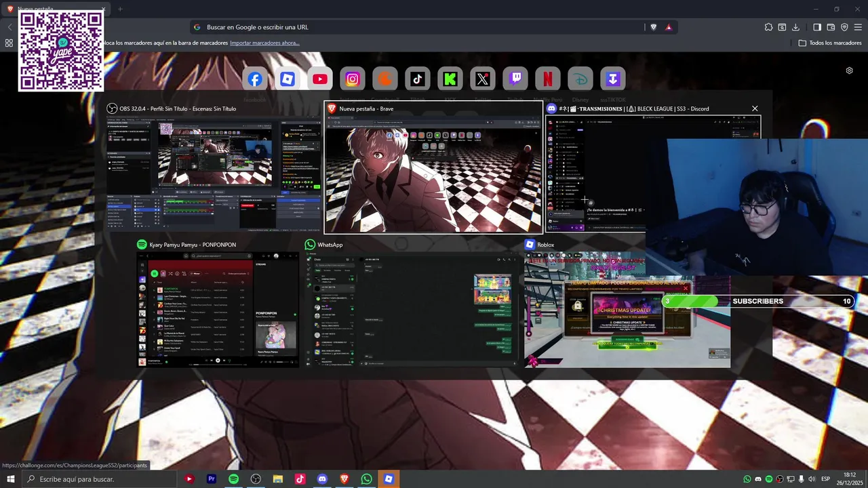This screenshot has height=488, width=868.
Task: Open the clock showing 18:12
Action: point(850,479)
